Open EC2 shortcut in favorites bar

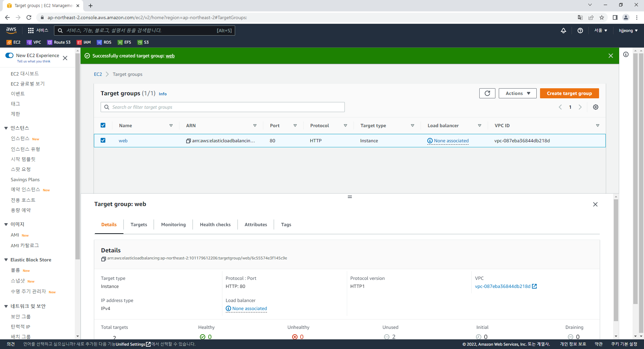[x=14, y=42]
